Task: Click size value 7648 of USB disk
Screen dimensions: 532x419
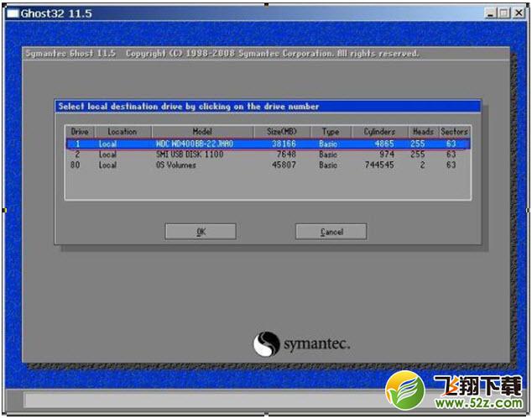Action: (286, 155)
